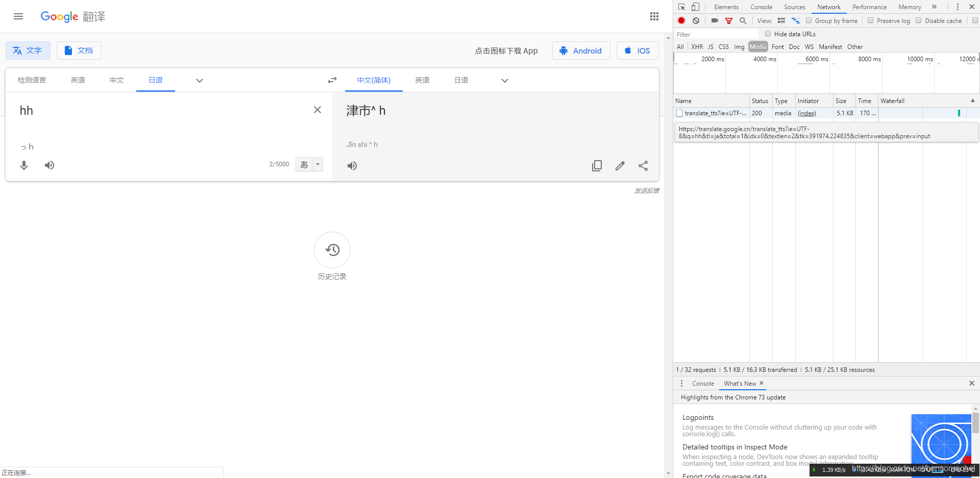Listen to translated text pronunciation
The image size is (980, 478).
[x=352, y=166]
